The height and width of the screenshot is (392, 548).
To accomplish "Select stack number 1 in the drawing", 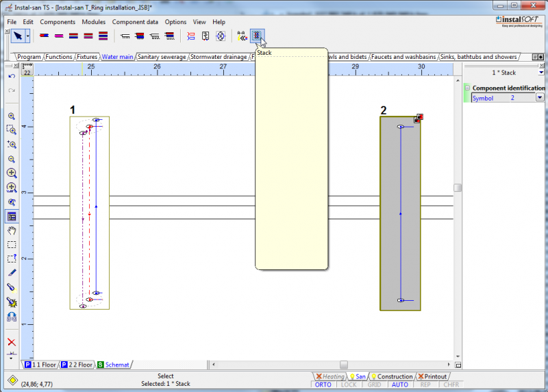I will (x=90, y=213).
